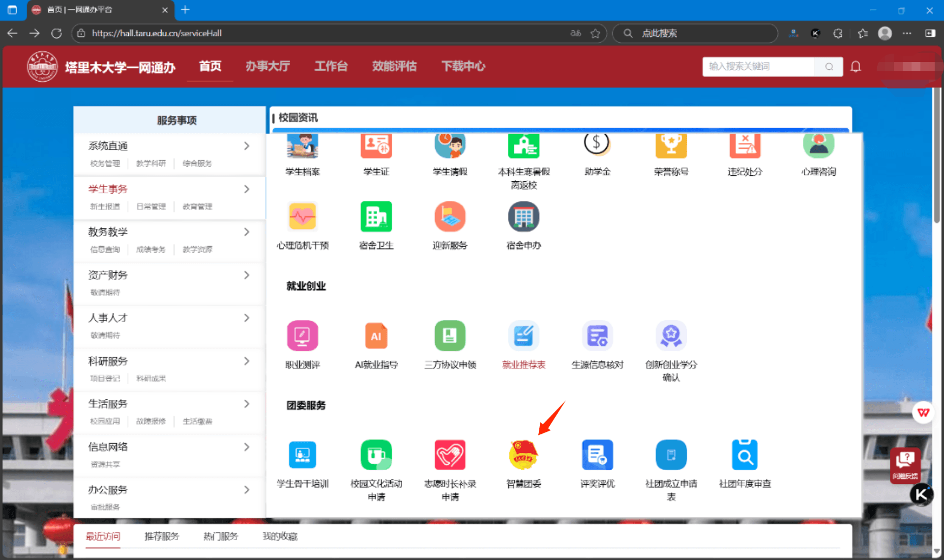944x560 pixels.
Task: Open the 志愿时长补录申请 icon
Action: click(x=450, y=455)
